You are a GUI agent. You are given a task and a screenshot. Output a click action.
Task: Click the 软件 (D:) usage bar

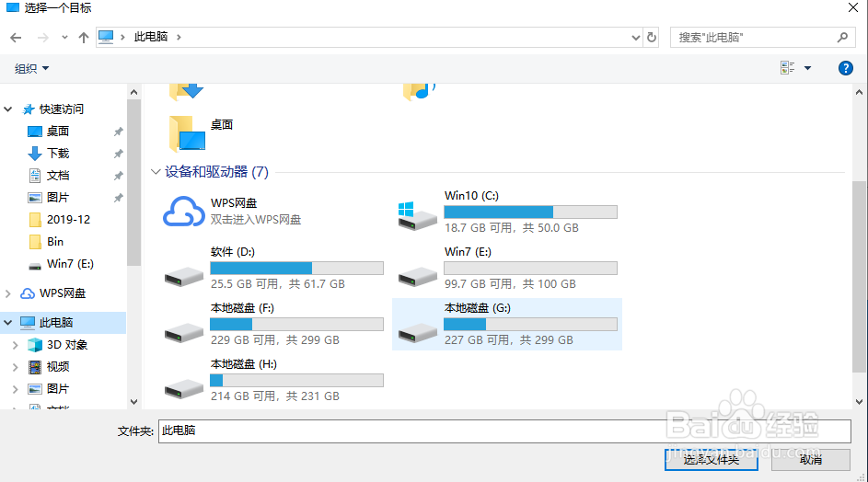pyautogui.click(x=296, y=269)
